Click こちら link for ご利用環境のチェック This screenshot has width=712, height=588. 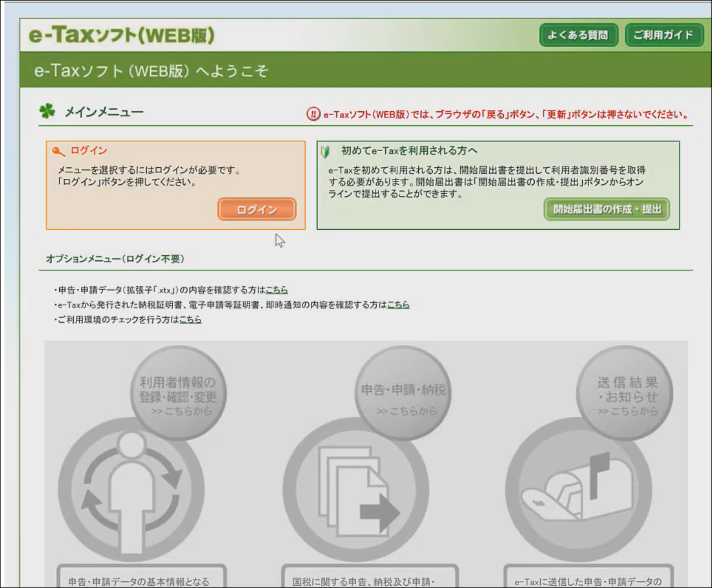click(190, 319)
